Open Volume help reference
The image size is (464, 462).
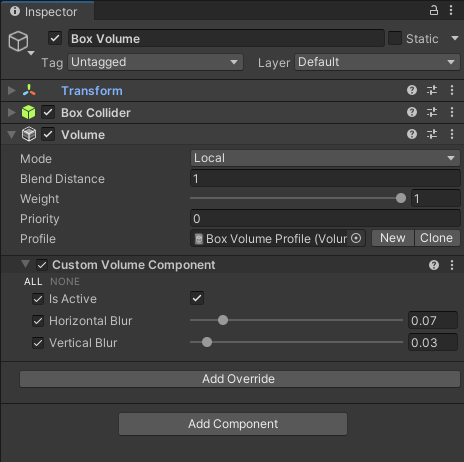(412, 134)
